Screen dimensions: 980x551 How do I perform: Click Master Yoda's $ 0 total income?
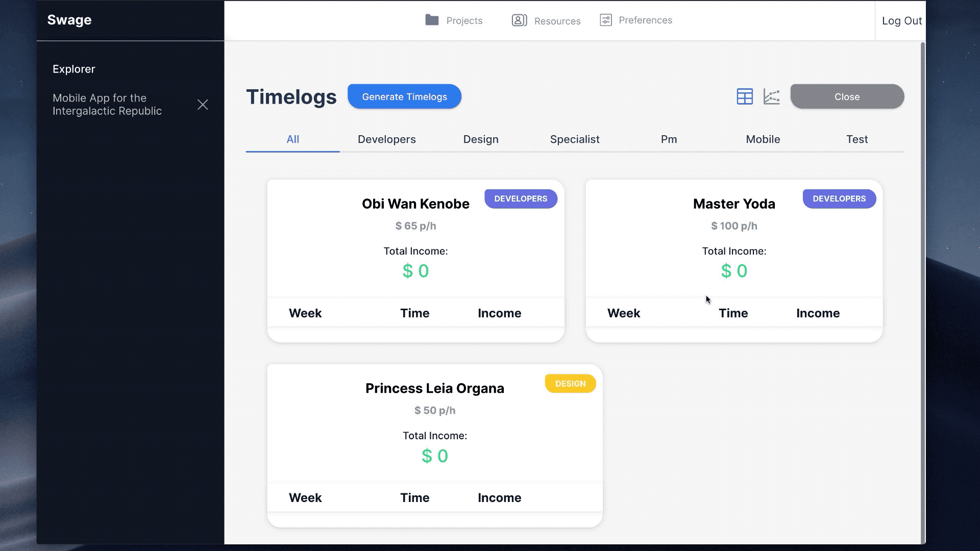(734, 271)
